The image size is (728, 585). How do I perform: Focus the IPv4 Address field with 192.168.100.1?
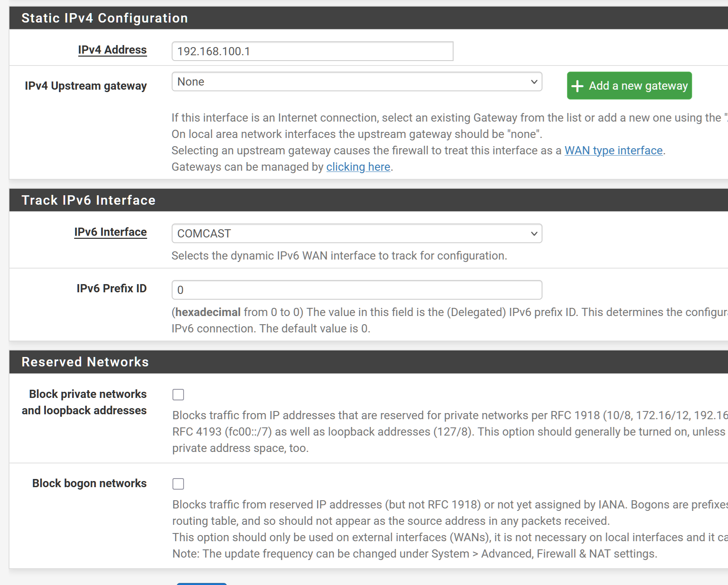pos(312,52)
